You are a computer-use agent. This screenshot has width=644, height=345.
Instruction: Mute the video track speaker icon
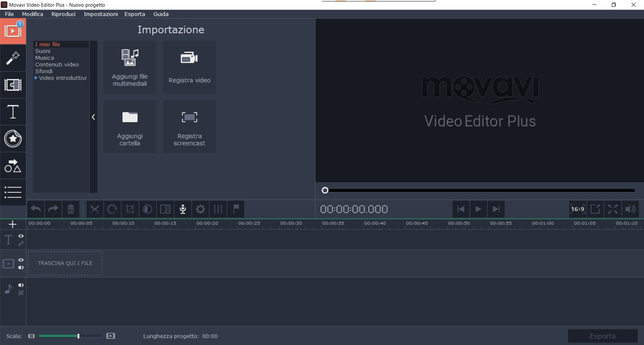point(21,267)
